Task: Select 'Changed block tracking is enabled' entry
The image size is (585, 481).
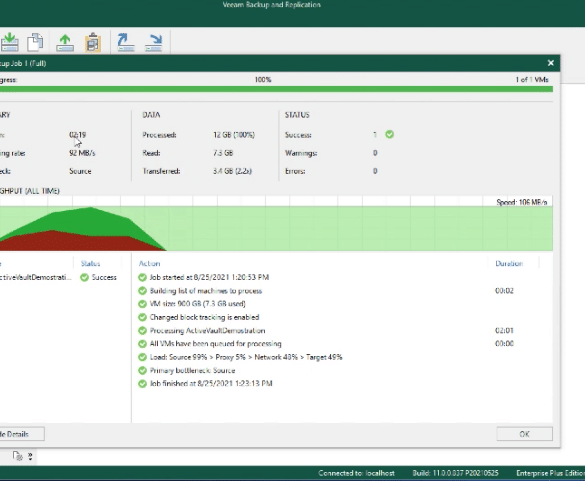Action: (x=204, y=317)
